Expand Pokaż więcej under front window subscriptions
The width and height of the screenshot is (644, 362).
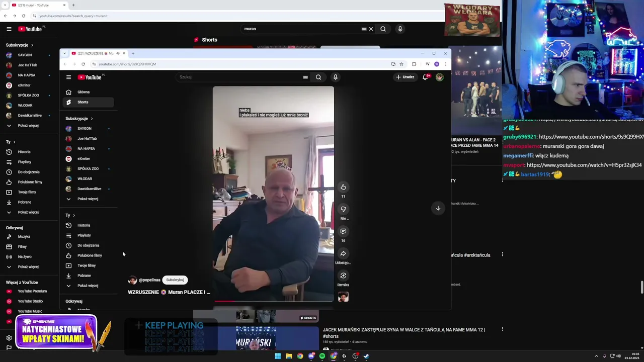tap(88, 199)
